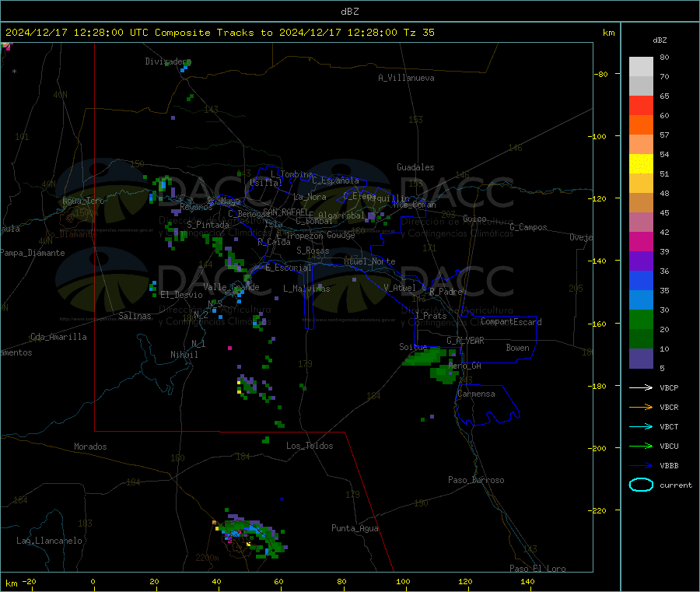Click the orange VBCR arrow in the legend

tap(641, 407)
